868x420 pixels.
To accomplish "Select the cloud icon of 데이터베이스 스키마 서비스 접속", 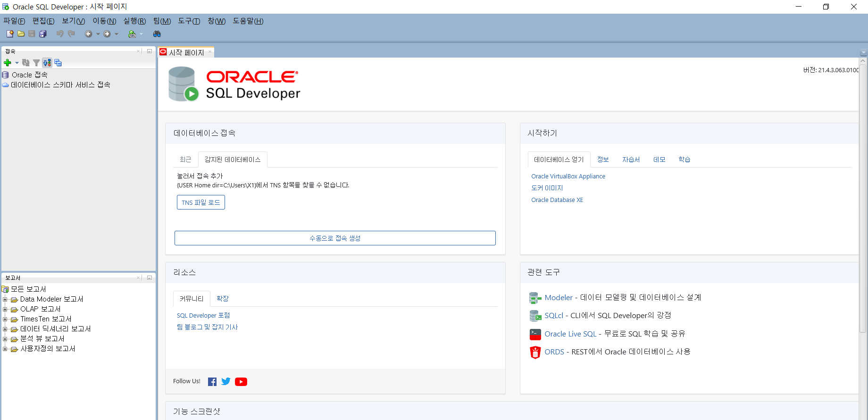I will point(6,85).
